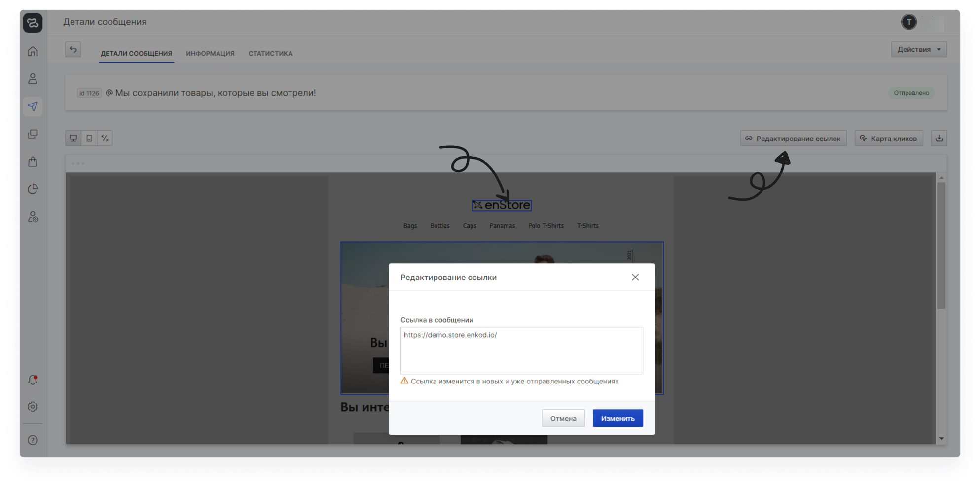Open contacts via the person sidebar icon
This screenshot has height=487, width=980.
click(x=33, y=79)
